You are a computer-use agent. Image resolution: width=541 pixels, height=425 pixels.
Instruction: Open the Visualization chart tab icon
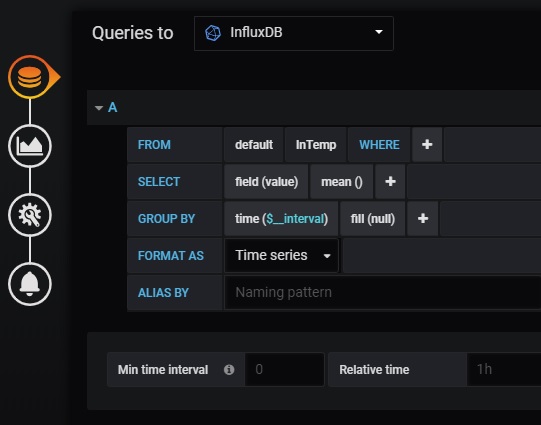30,146
